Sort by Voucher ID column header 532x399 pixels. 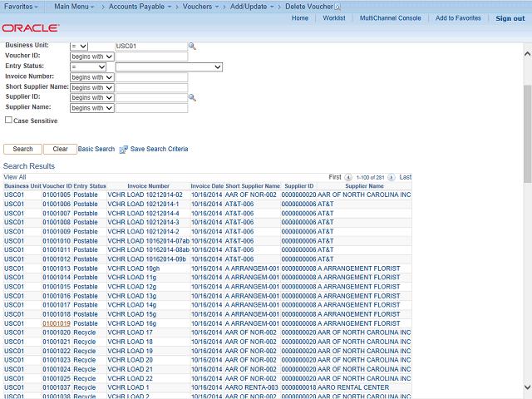(57, 186)
